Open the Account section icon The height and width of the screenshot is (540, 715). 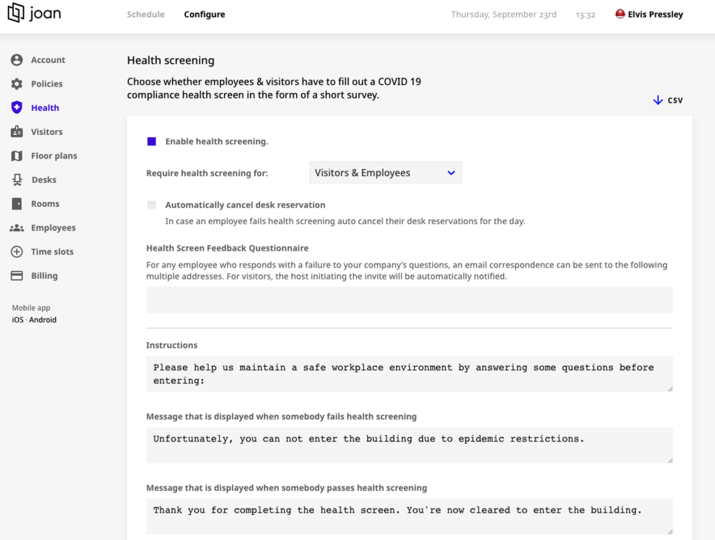tap(17, 60)
